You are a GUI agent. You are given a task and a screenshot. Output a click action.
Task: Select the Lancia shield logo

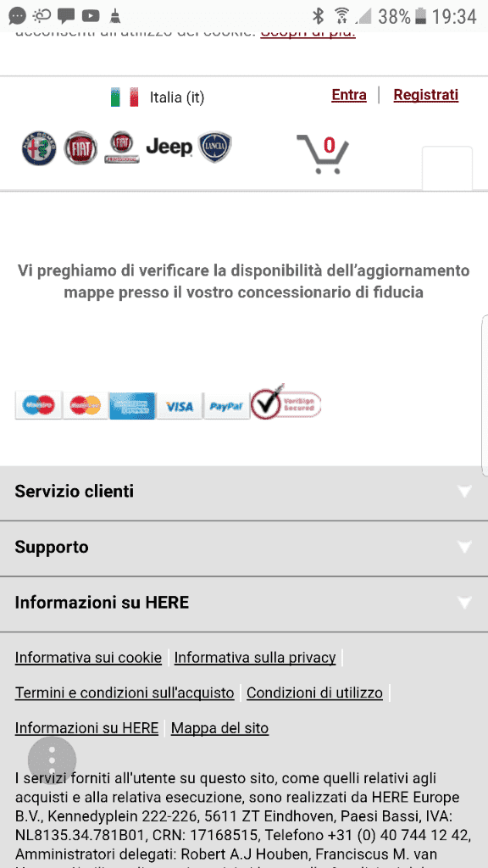click(215, 147)
